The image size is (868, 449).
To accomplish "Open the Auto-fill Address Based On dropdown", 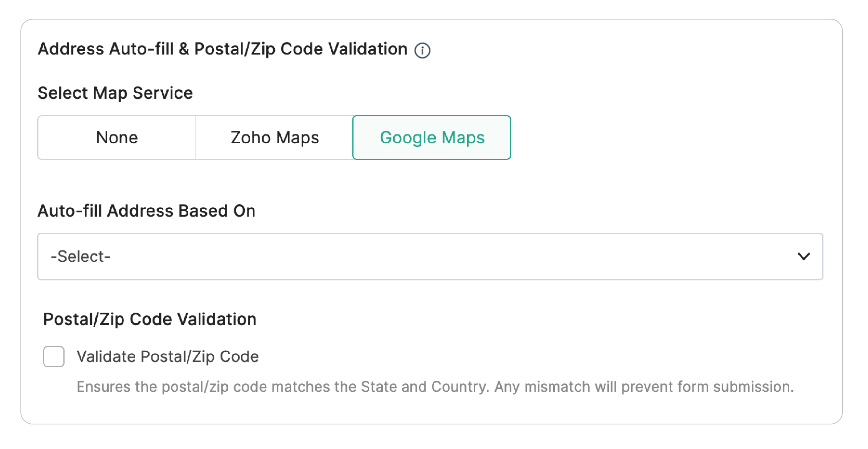I will tap(430, 256).
